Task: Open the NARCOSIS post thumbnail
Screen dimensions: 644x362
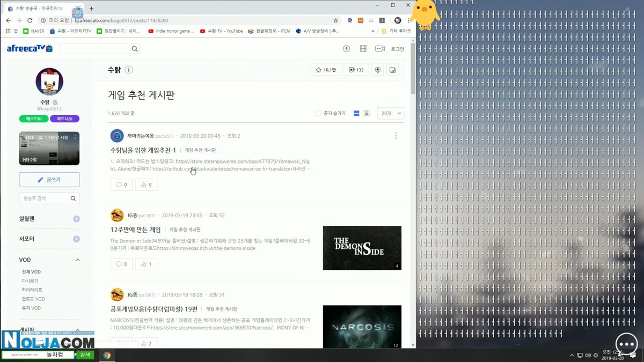Action: point(362,327)
